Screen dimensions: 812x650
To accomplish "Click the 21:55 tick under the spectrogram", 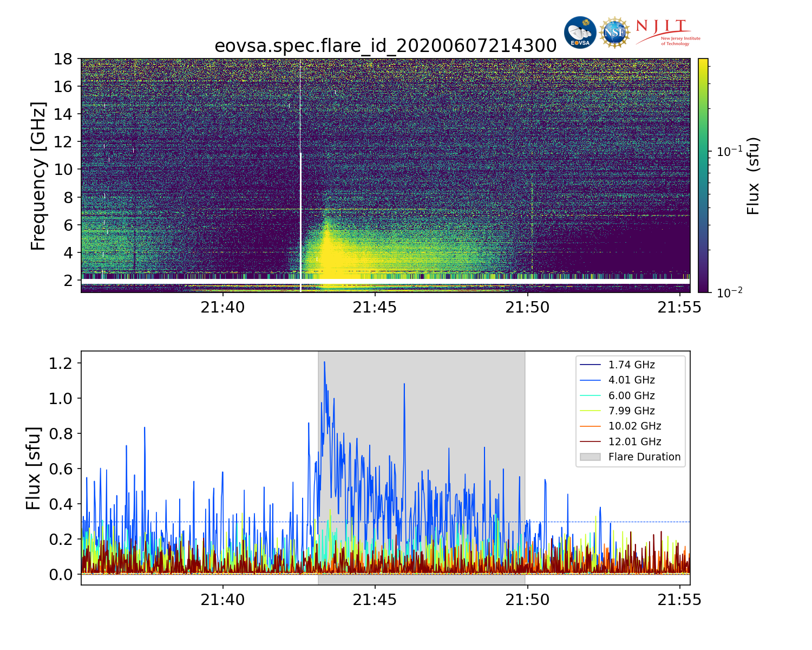I will tap(679, 308).
